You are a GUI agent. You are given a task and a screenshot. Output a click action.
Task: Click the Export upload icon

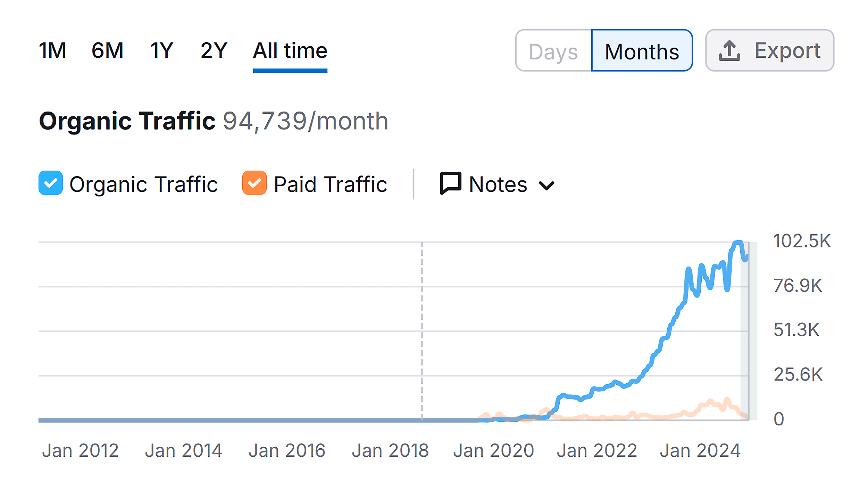point(729,51)
